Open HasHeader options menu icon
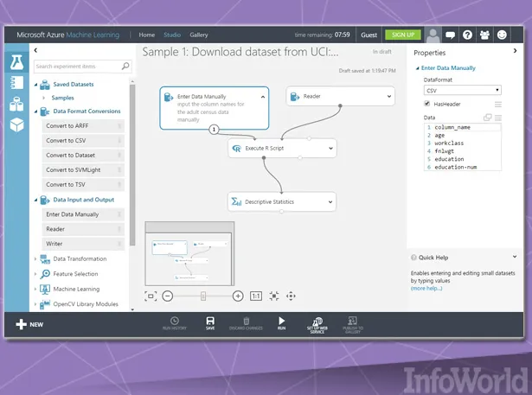The width and height of the screenshot is (532, 395). tap(498, 104)
